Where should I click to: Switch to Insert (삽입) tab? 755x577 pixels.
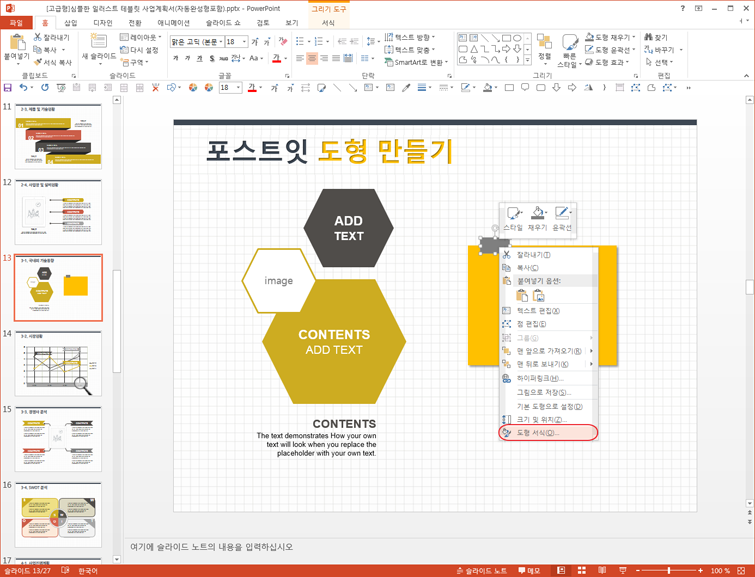pyautogui.click(x=71, y=23)
